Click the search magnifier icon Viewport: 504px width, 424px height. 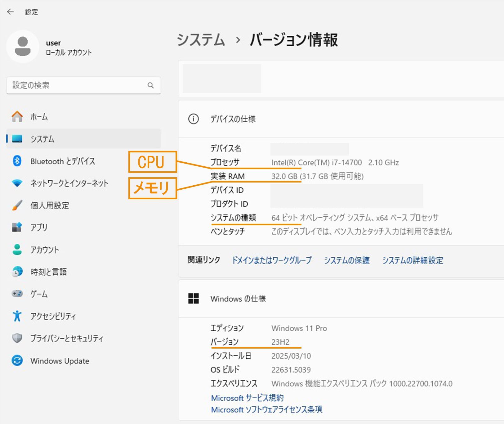[x=151, y=85]
